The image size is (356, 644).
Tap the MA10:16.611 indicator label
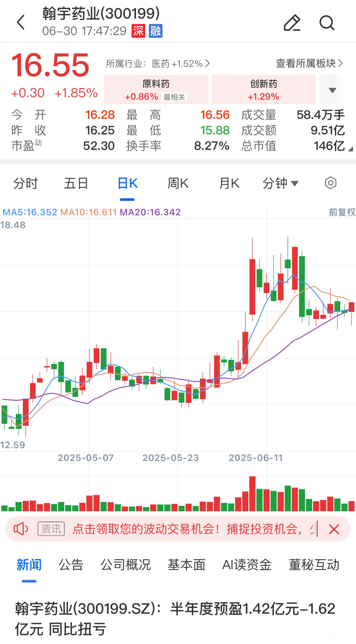89,212
